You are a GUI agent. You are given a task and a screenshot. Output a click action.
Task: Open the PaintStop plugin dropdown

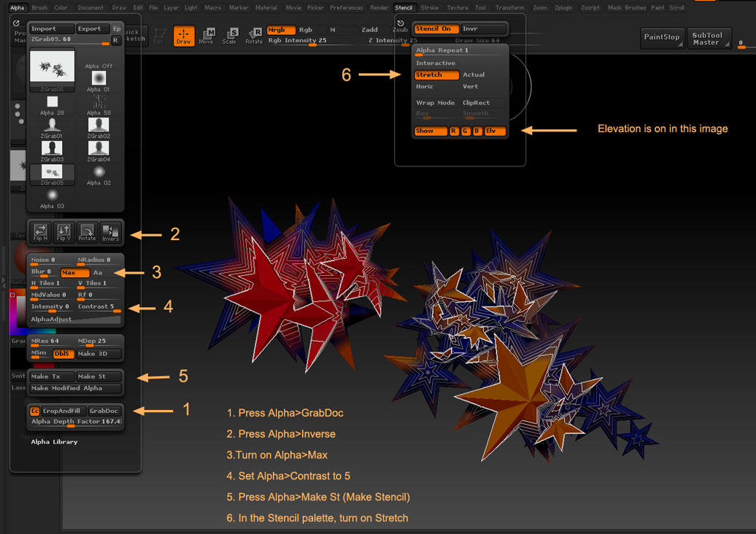coord(662,38)
